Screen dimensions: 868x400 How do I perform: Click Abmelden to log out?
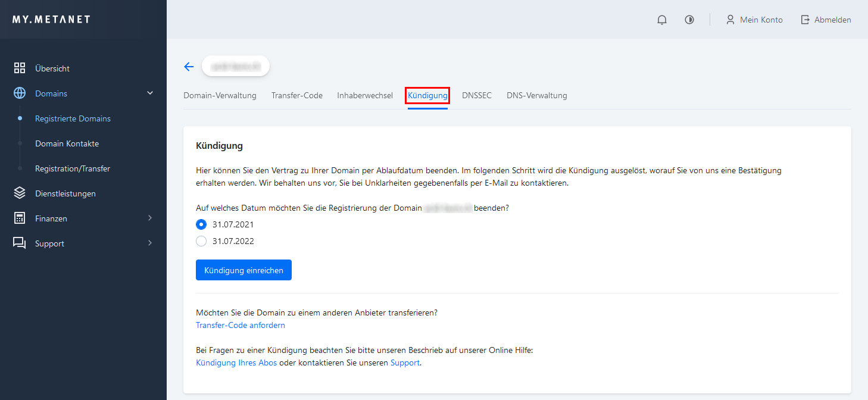point(826,20)
